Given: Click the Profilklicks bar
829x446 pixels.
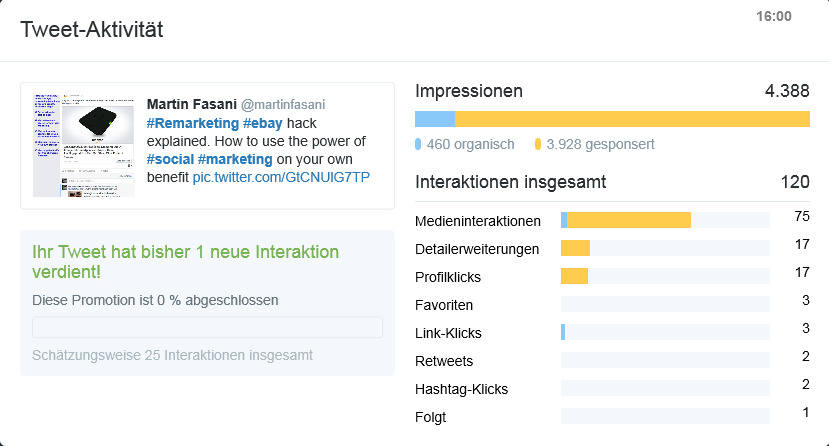Looking at the screenshot, I should [575, 276].
